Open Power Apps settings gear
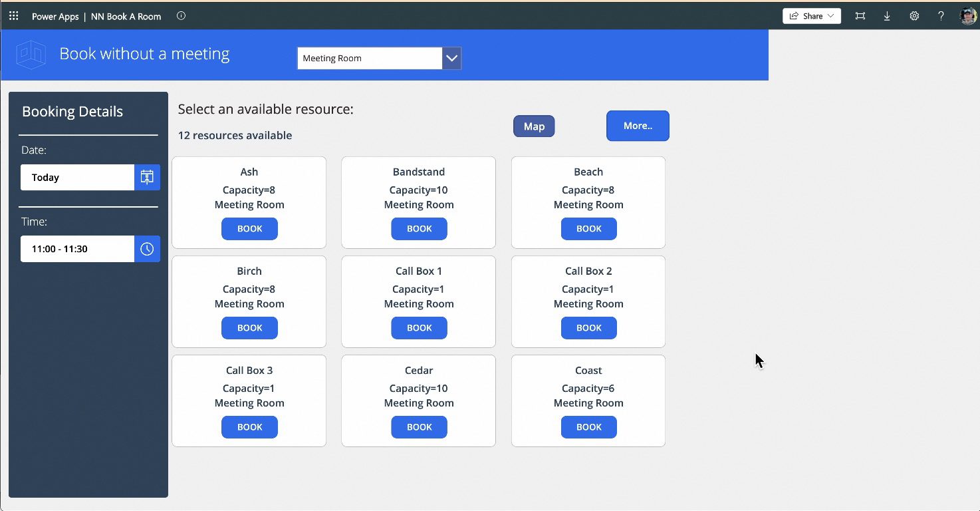 914,15
